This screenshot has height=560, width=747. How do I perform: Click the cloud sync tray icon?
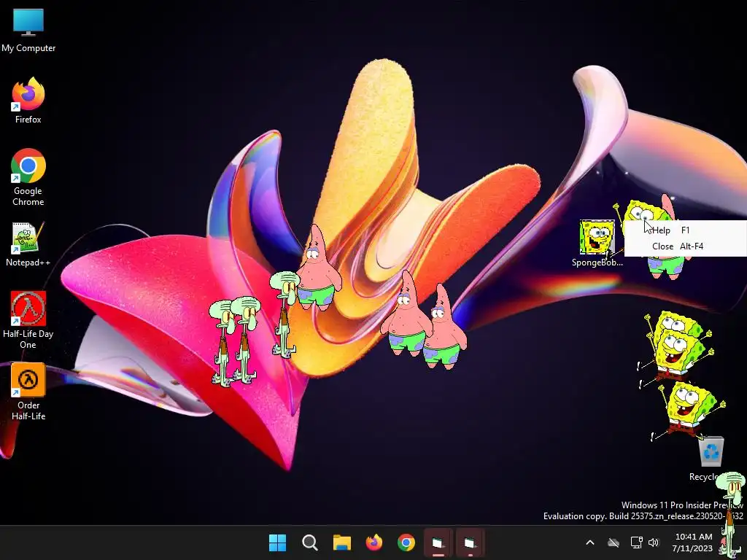tap(614, 542)
